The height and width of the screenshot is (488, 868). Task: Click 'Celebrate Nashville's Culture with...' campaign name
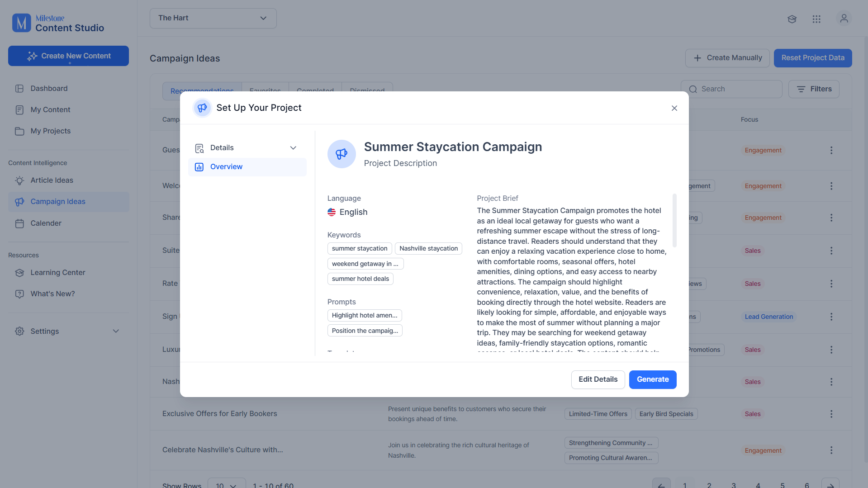[223, 450]
